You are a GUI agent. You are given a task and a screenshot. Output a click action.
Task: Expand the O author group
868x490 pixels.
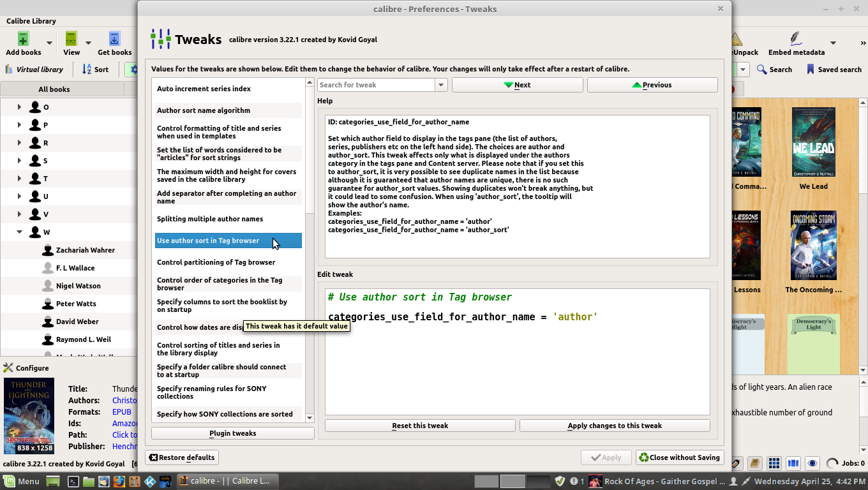point(19,107)
